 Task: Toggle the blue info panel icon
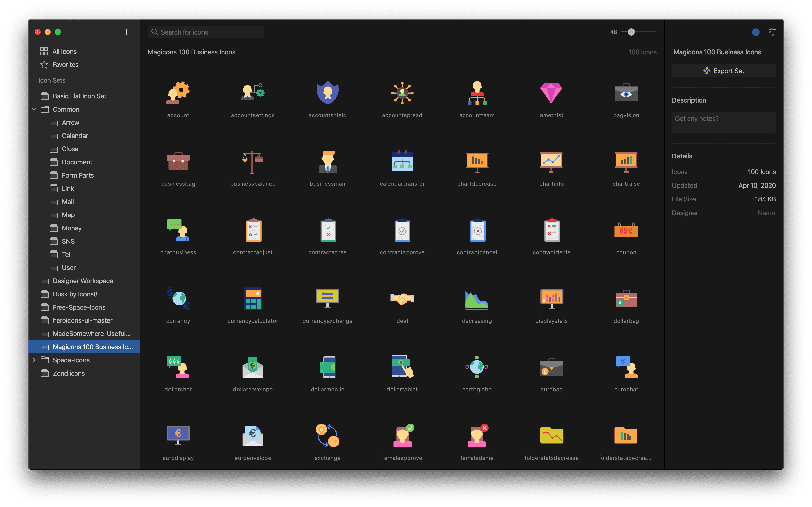point(755,32)
